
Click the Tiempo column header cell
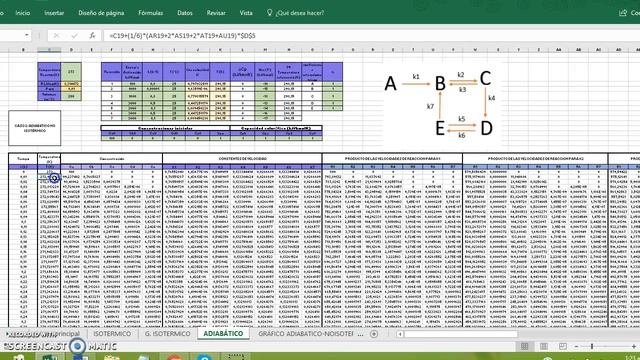(x=23, y=158)
